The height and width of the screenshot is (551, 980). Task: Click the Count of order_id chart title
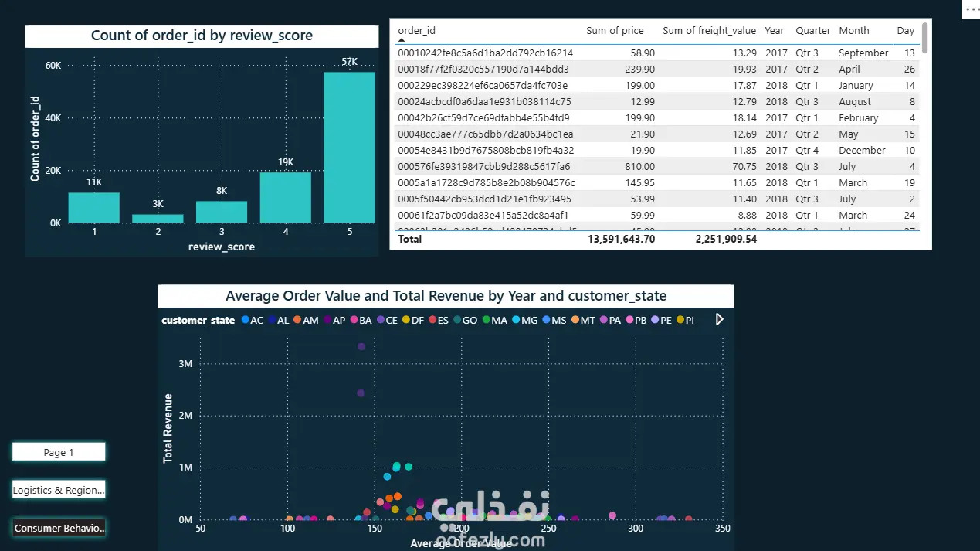pos(202,36)
